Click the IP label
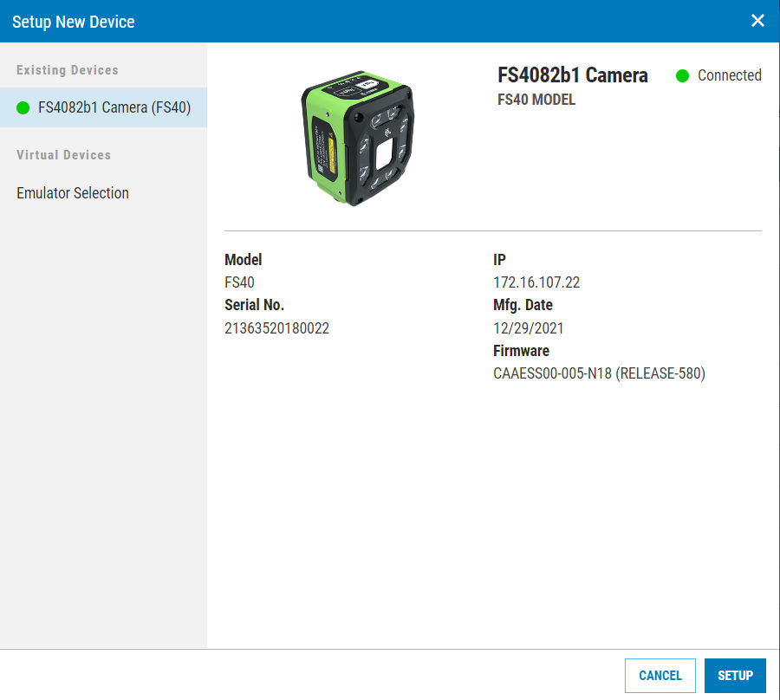780x700 pixels. (x=499, y=260)
